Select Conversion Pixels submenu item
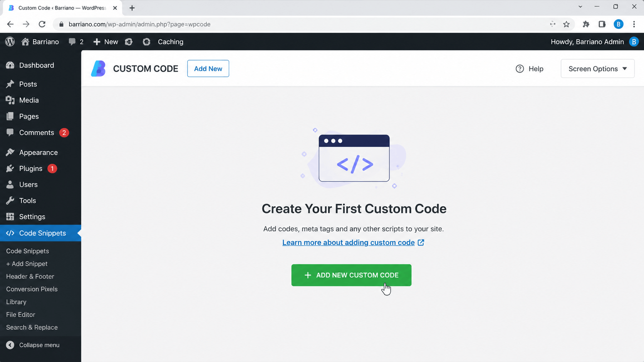Image resolution: width=644 pixels, height=362 pixels. [32, 289]
